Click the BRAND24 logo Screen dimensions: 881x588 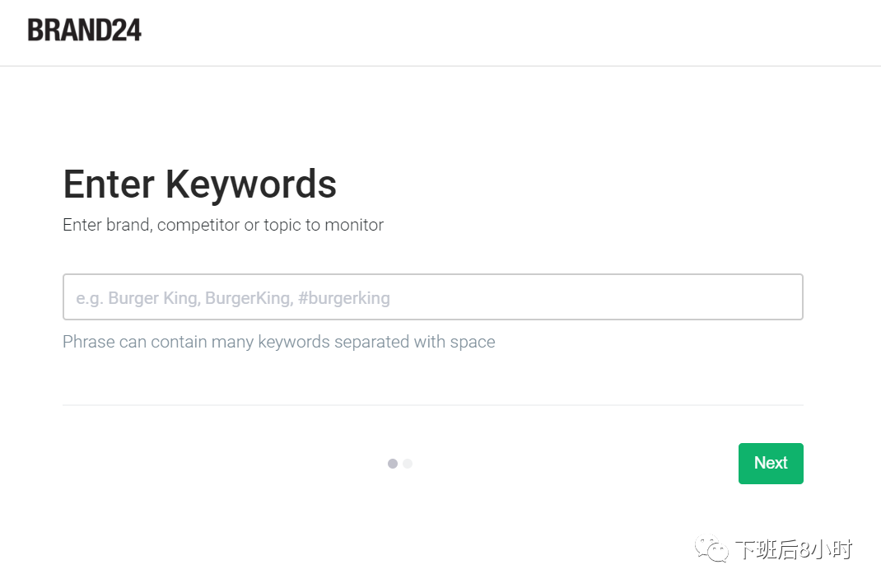pos(84,30)
